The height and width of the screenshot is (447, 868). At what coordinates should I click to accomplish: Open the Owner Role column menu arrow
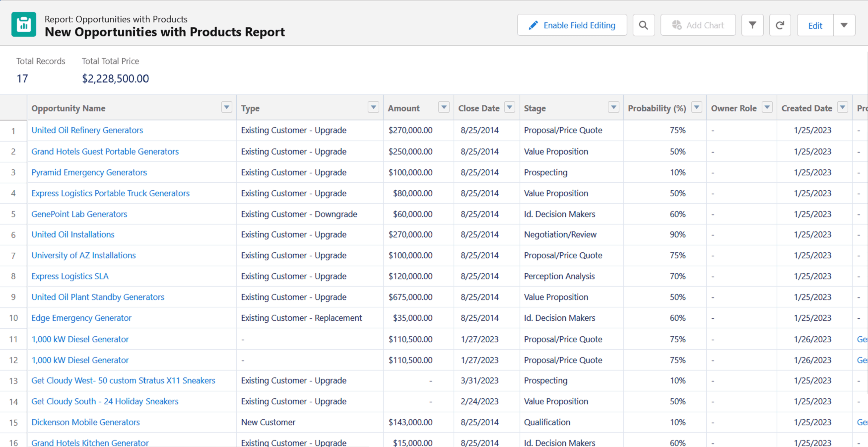tap(767, 107)
